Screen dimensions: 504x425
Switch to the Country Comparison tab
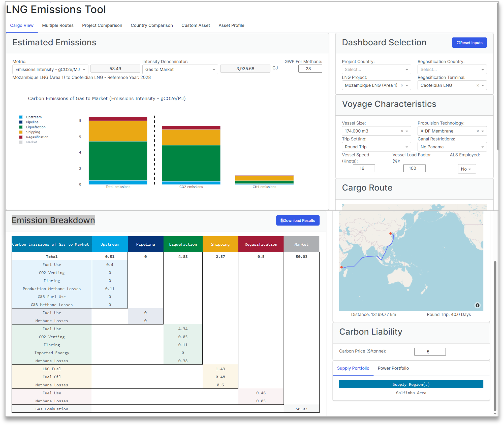(x=152, y=25)
